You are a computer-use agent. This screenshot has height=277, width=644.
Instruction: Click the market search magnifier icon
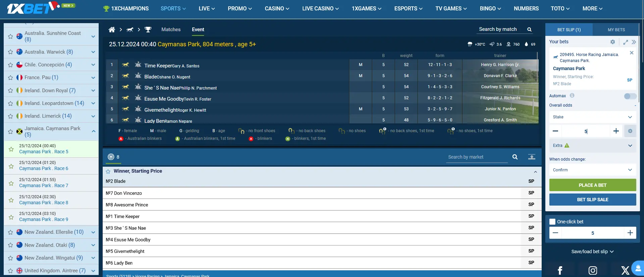[x=515, y=157]
